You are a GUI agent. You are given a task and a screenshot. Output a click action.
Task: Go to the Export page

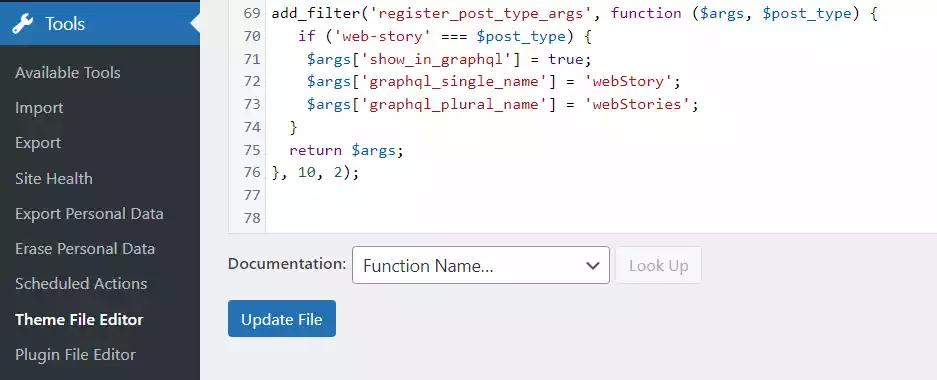(x=38, y=143)
